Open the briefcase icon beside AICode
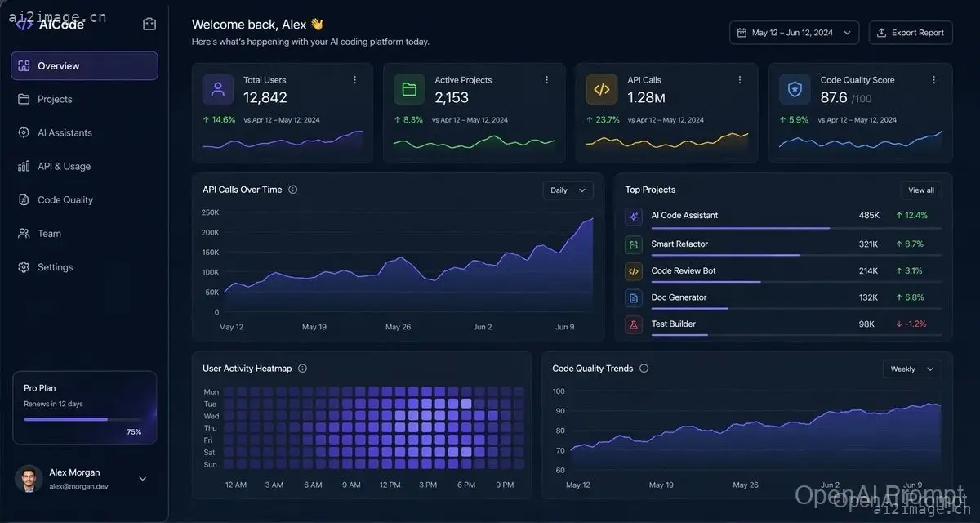Viewport: 980px width, 523px height. click(149, 25)
